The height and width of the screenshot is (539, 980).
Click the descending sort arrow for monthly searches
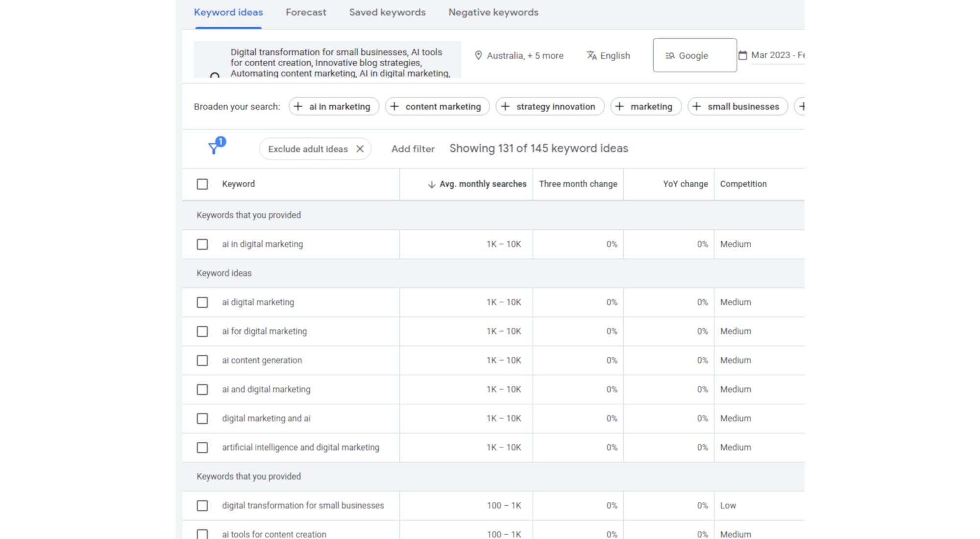coord(432,184)
